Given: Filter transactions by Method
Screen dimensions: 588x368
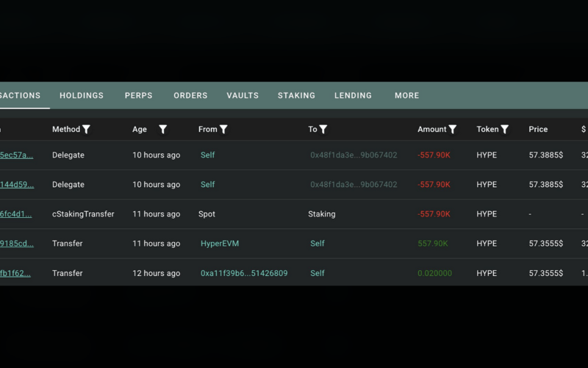Looking at the screenshot, I should click(86, 130).
